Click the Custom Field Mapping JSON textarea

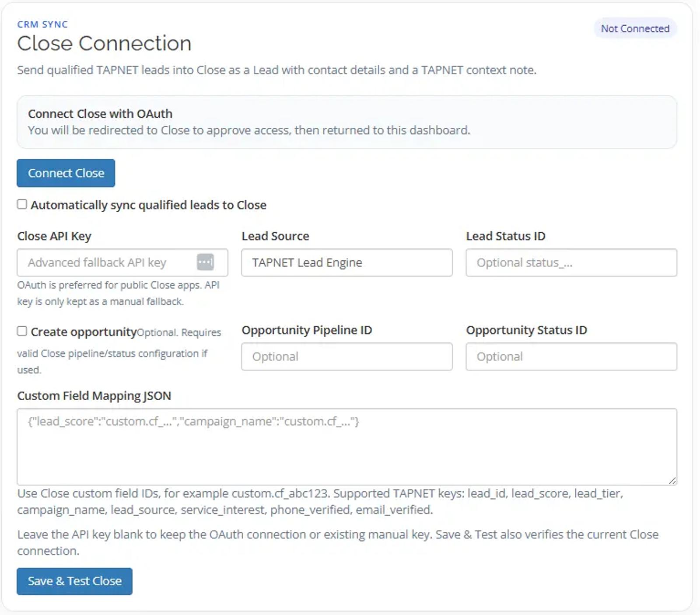tap(347, 447)
